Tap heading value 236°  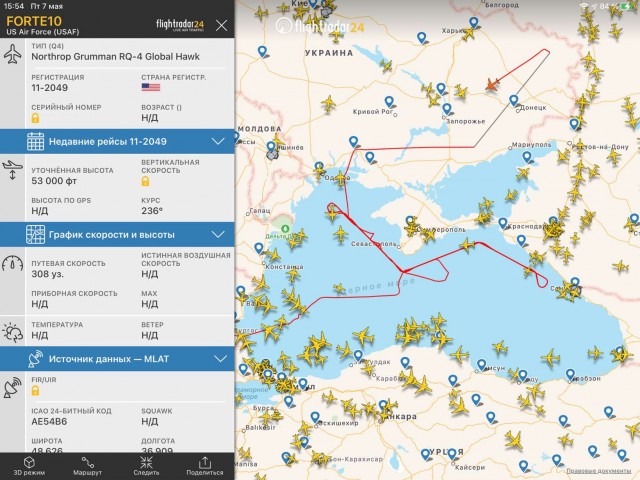[x=152, y=211]
